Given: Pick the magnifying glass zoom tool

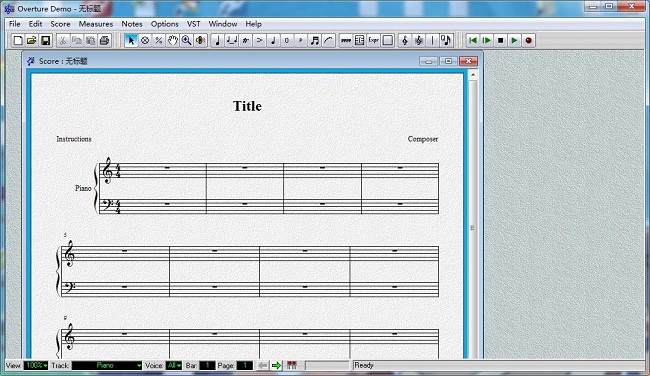Looking at the screenshot, I should tap(187, 41).
